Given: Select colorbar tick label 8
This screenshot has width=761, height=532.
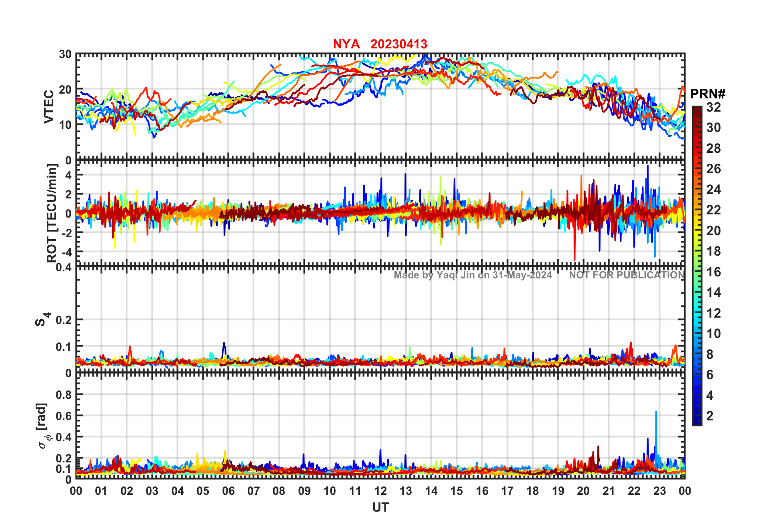Looking at the screenshot, I should click(x=710, y=354).
